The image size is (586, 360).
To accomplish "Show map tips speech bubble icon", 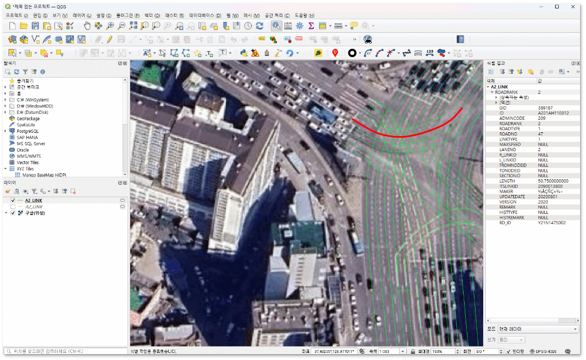I will click(354, 26).
